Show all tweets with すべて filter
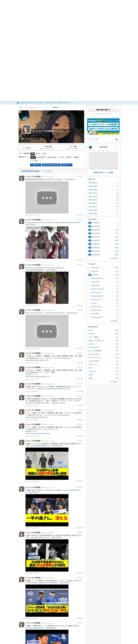The image size is (138, 644). pyautogui.click(x=33, y=157)
